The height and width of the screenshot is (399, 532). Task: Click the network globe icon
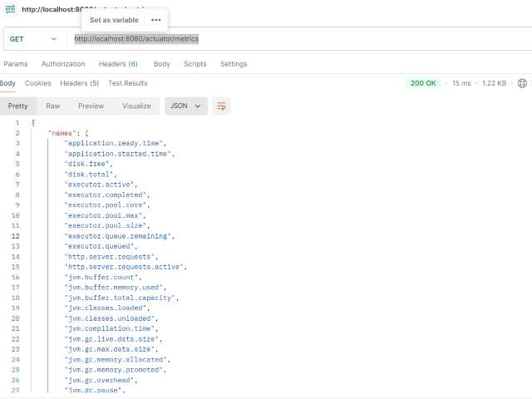tap(522, 83)
